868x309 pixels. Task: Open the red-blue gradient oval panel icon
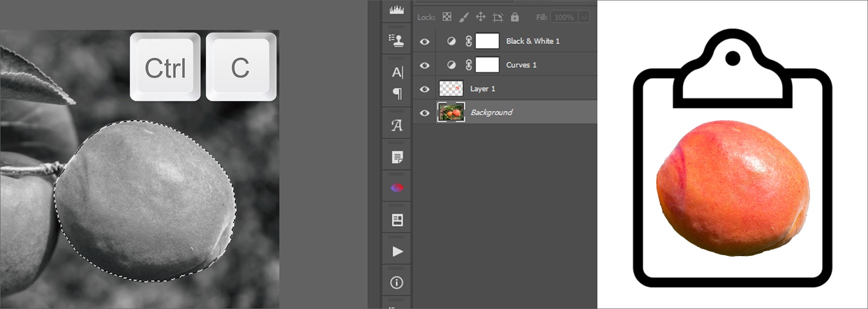tap(397, 188)
